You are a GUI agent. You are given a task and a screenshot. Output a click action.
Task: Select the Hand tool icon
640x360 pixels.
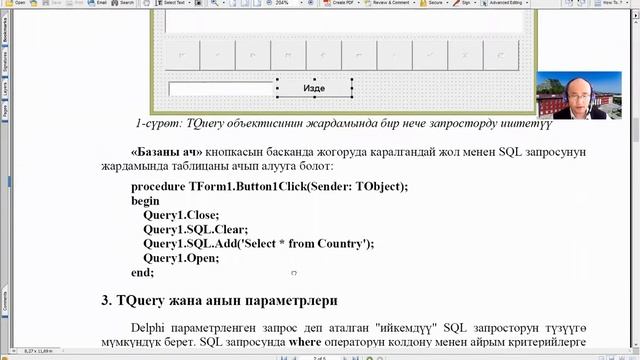pos(147,2)
